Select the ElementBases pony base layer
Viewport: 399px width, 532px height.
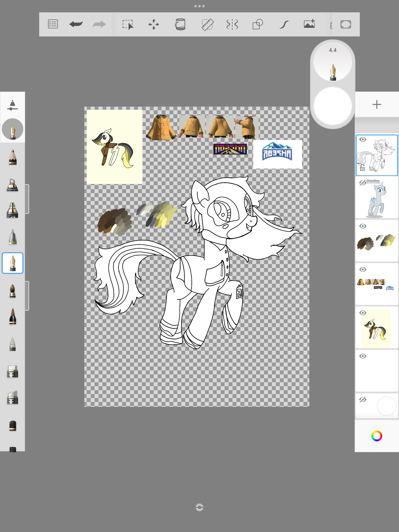click(377, 198)
